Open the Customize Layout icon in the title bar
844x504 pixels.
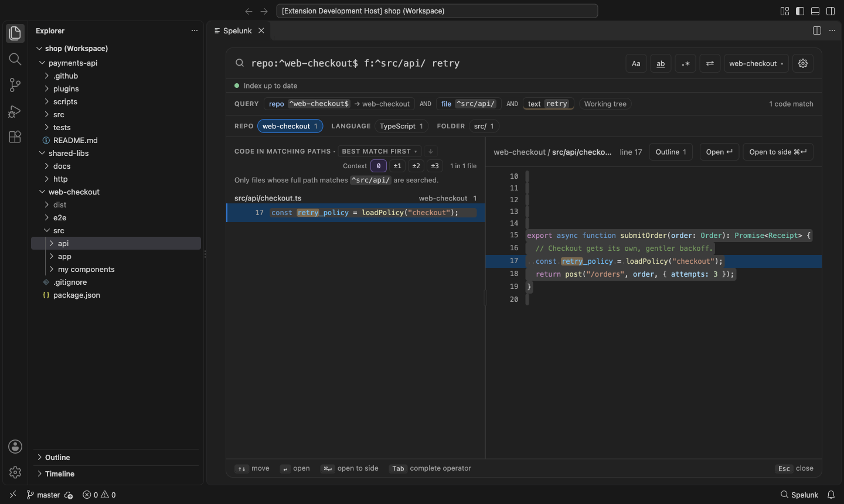tap(785, 11)
